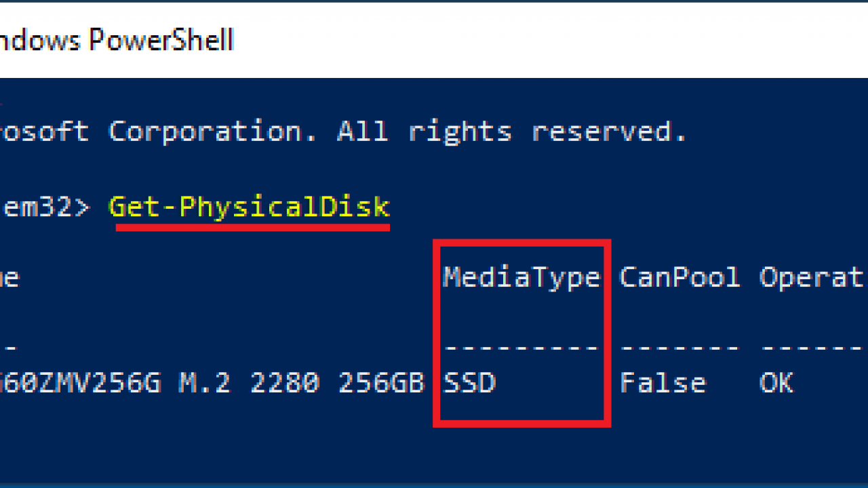Click the word Corporation in copyright line

(x=212, y=131)
